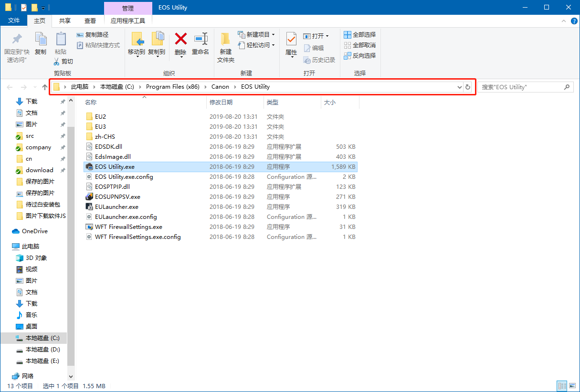Click the Copy icon in the ribbon
Viewport: 580px width, 392px height.
[41, 39]
